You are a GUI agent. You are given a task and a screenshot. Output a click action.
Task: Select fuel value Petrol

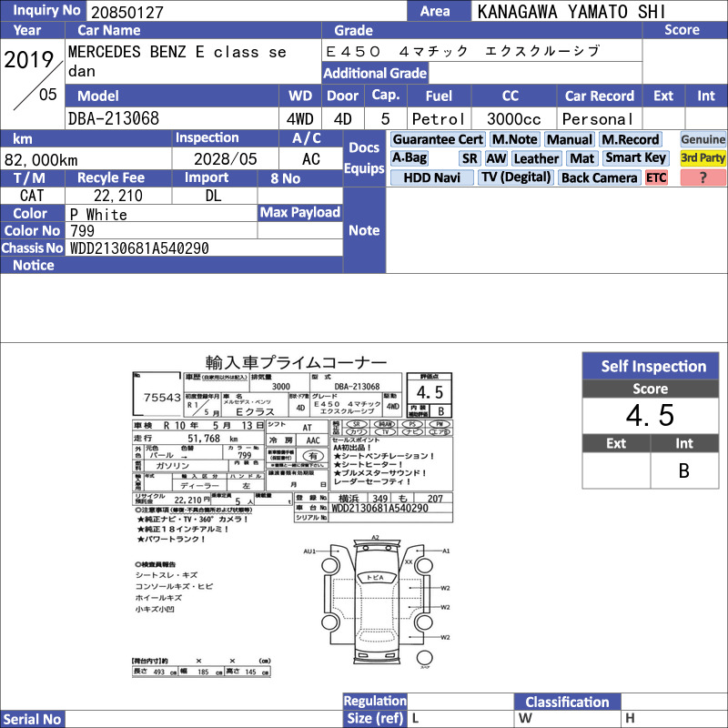(x=439, y=119)
